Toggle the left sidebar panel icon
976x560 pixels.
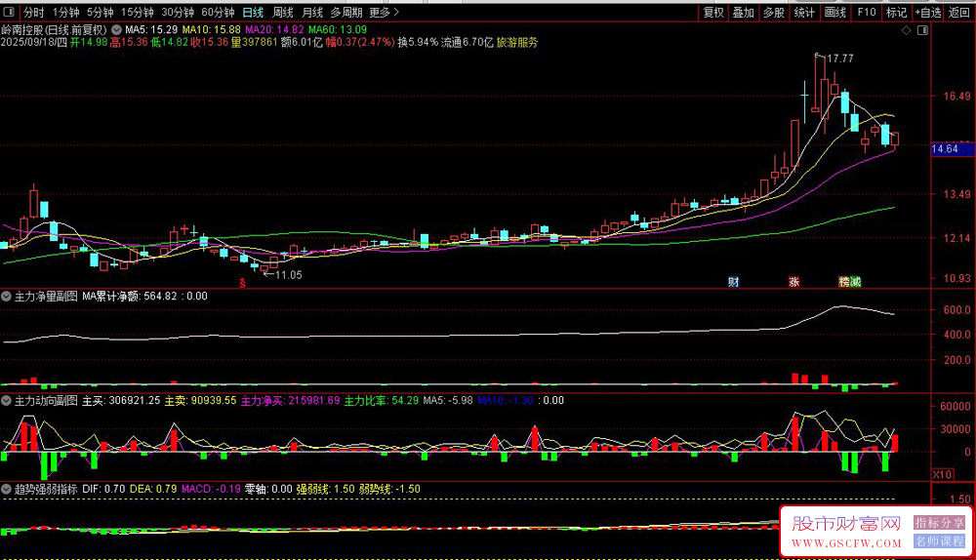click(x=9, y=12)
